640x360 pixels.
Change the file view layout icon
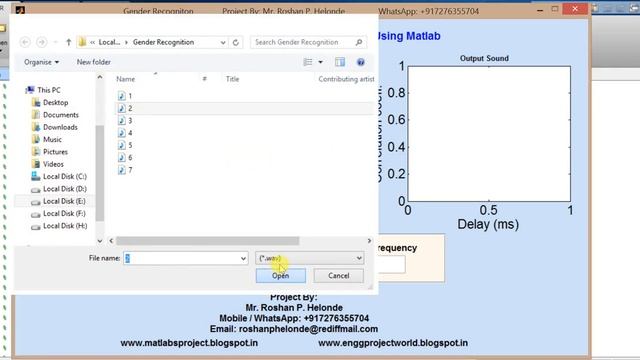308,62
